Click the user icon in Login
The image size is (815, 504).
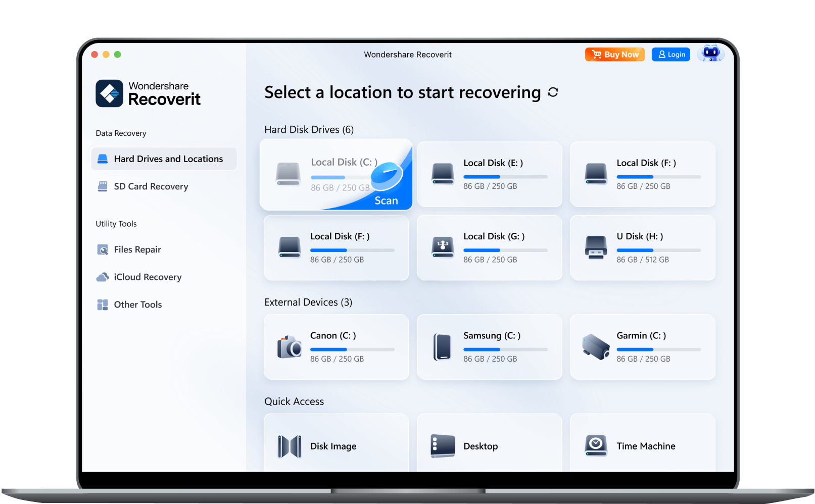[x=662, y=54]
